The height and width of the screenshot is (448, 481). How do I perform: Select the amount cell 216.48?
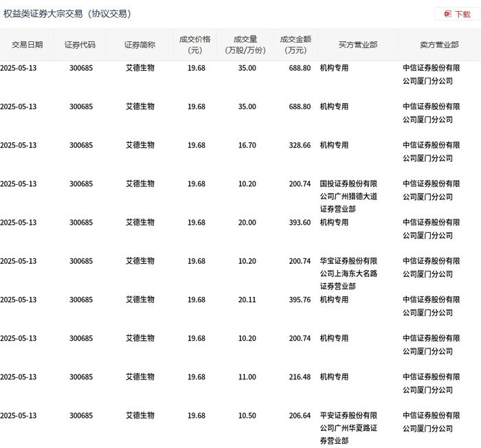pyautogui.click(x=300, y=377)
